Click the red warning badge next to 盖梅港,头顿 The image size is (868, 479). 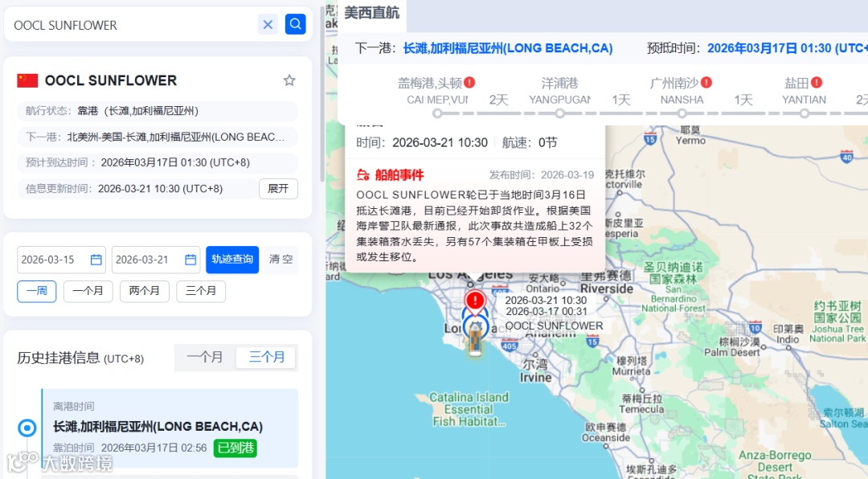[469, 83]
